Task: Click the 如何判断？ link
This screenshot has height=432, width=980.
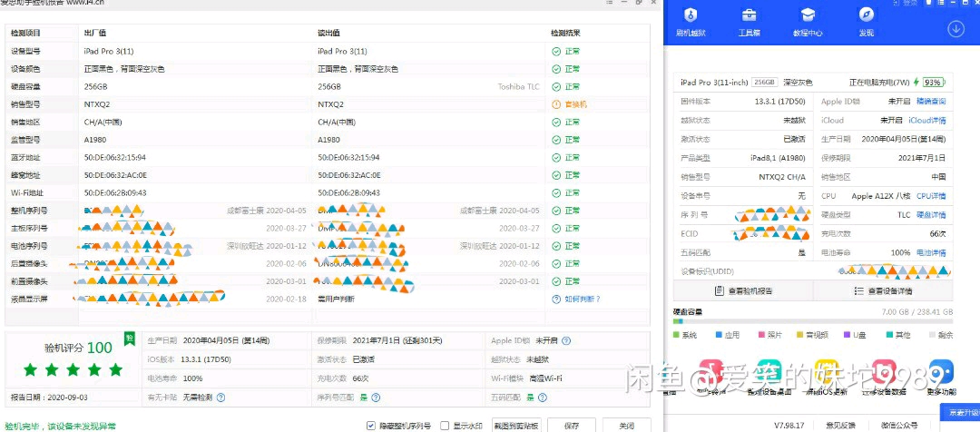Action: click(583, 299)
